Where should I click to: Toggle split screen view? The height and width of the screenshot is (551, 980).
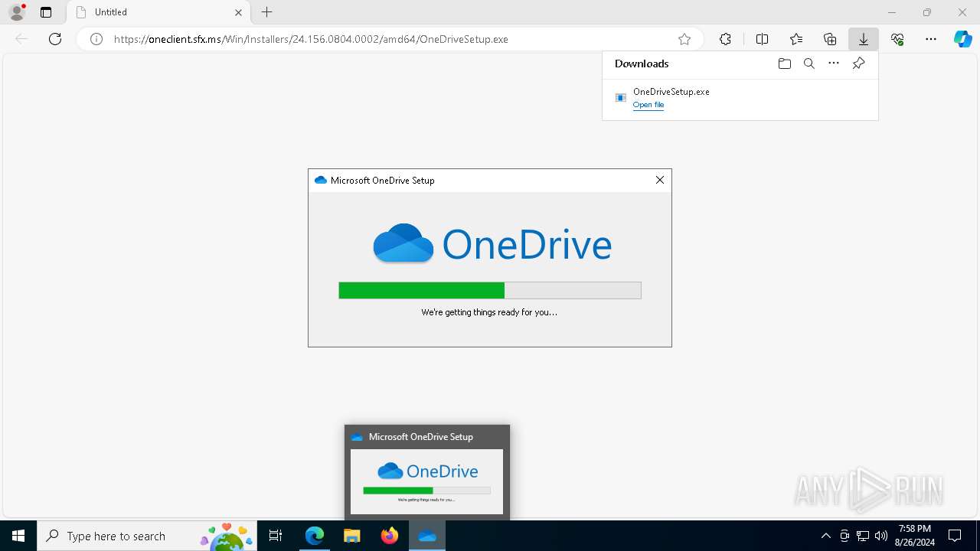(762, 39)
